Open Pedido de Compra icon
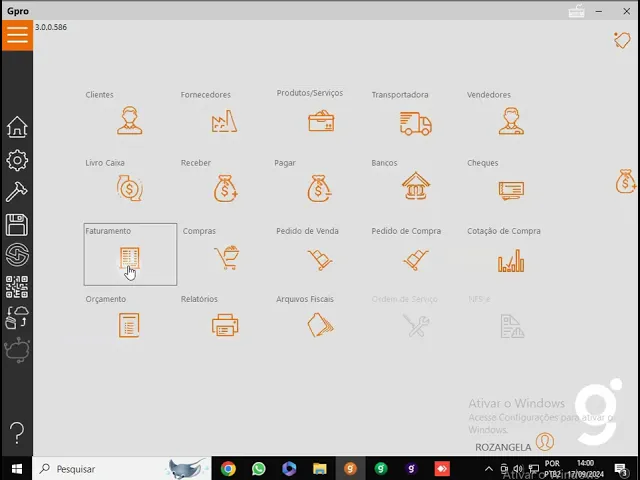The image size is (640, 480). (x=416, y=260)
